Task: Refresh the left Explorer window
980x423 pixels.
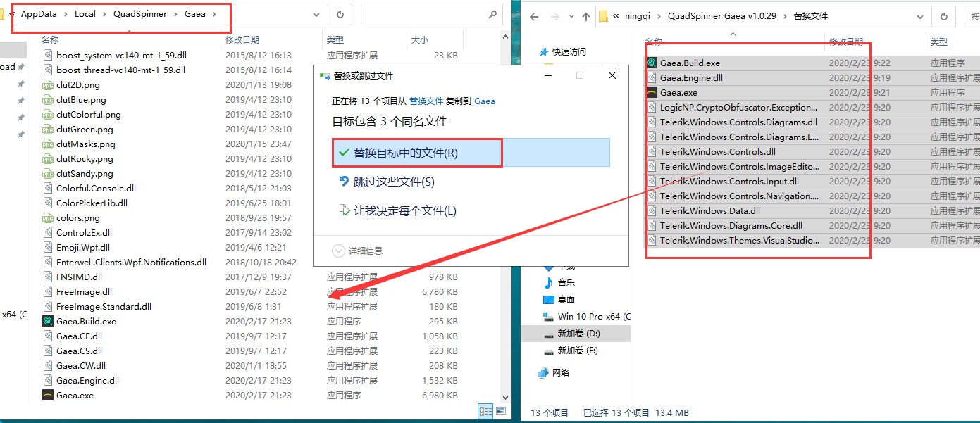Action: tap(340, 14)
